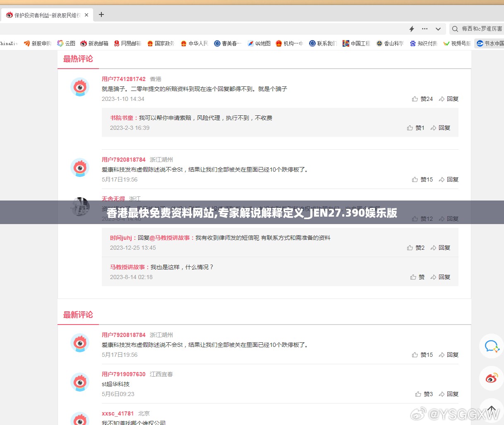Open the chat bubble floating button
Image resolution: width=504 pixels, height=425 pixels.
[x=491, y=346]
